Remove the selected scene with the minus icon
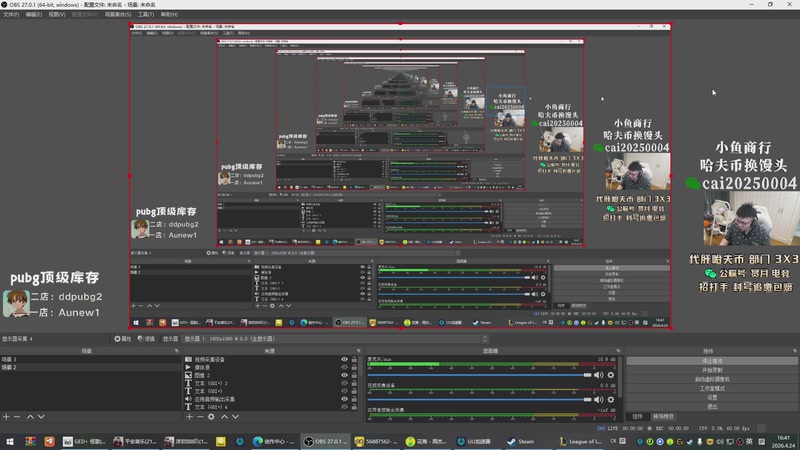The height and width of the screenshot is (450, 800). 17,417
